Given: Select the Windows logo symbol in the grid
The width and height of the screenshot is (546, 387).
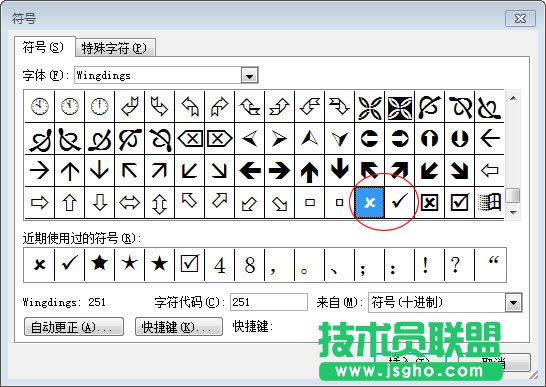Looking at the screenshot, I should tap(489, 202).
